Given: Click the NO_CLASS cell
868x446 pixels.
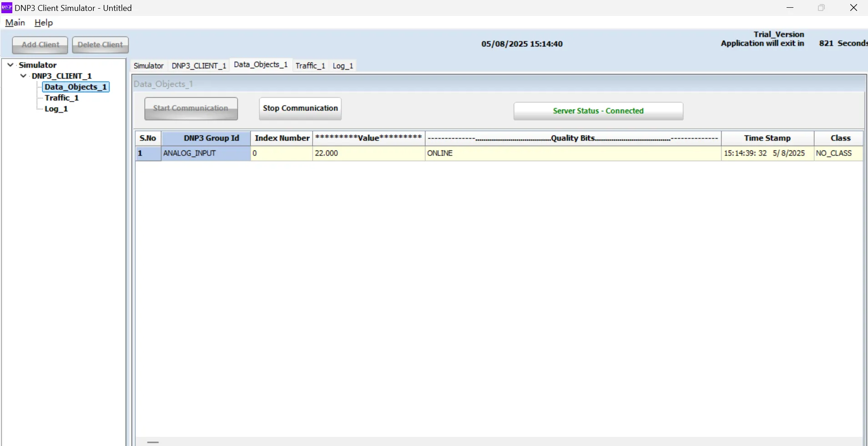Looking at the screenshot, I should 838,153.
